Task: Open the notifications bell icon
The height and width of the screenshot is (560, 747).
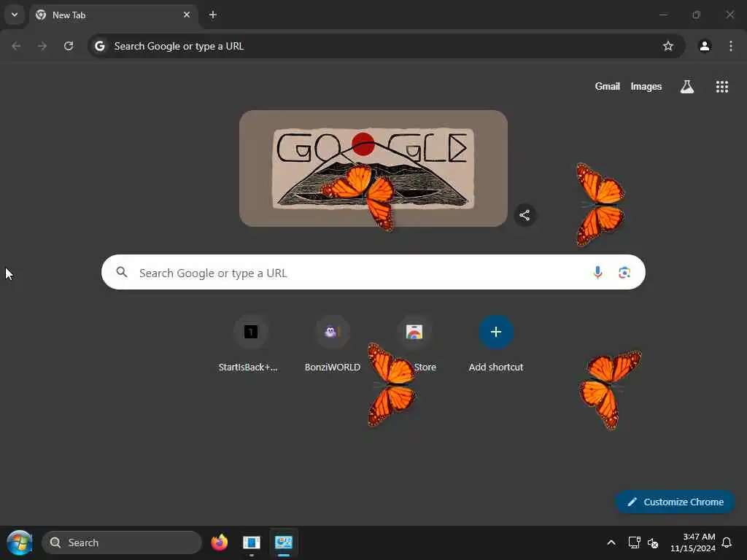Action: 727,542
